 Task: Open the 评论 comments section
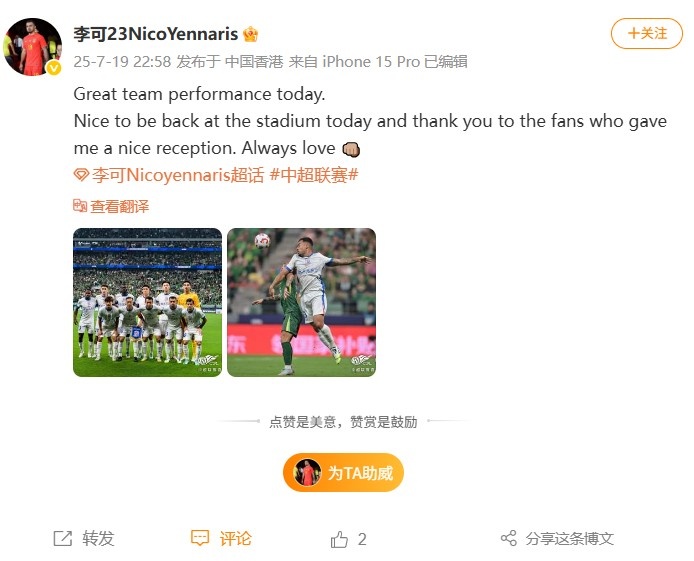coord(235,538)
